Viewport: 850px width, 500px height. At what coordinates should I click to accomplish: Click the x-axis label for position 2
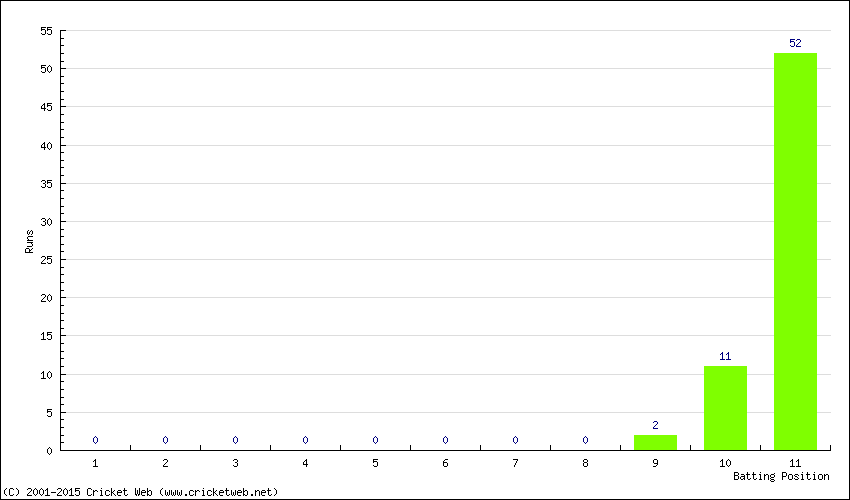click(165, 463)
